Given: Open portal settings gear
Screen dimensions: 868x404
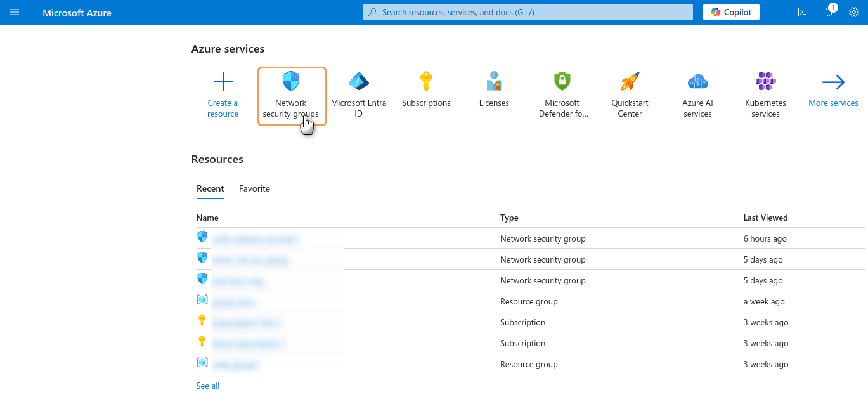Looking at the screenshot, I should [853, 12].
